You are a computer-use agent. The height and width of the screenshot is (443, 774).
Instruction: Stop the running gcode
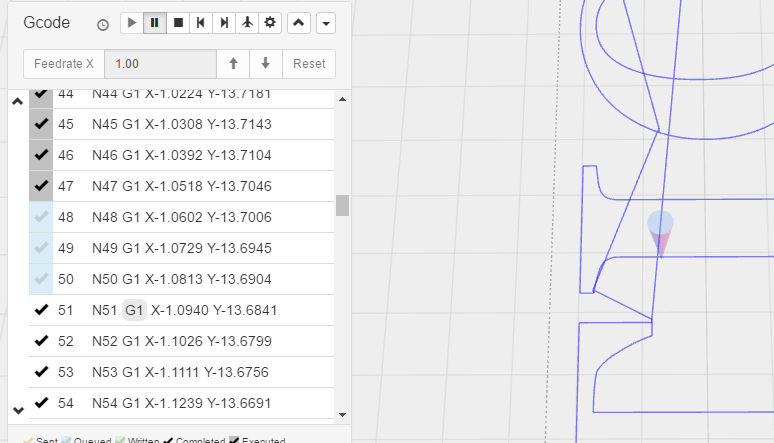(178, 23)
